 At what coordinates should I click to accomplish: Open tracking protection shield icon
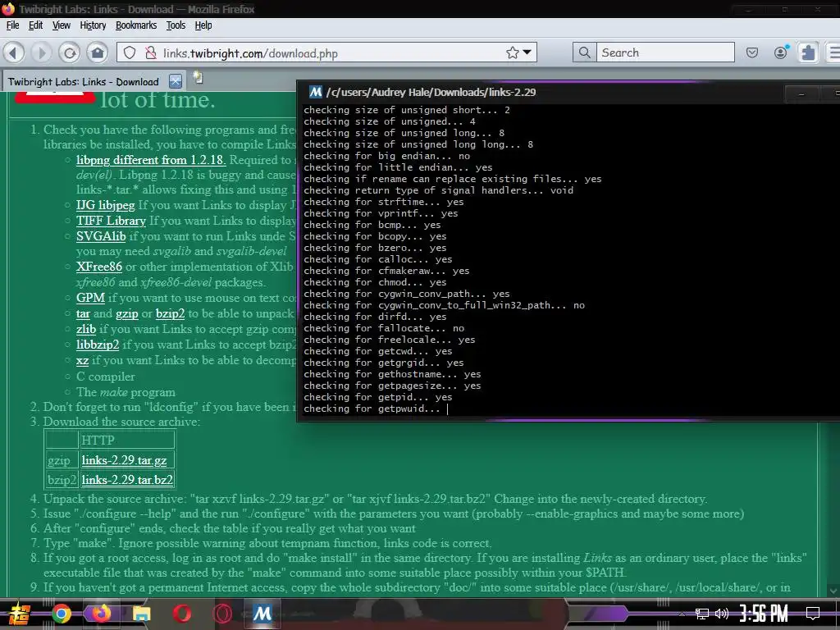130,52
